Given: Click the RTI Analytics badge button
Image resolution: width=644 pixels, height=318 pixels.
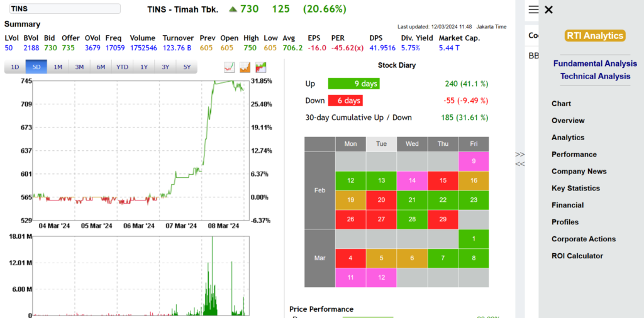Looking at the screenshot, I should point(595,36).
